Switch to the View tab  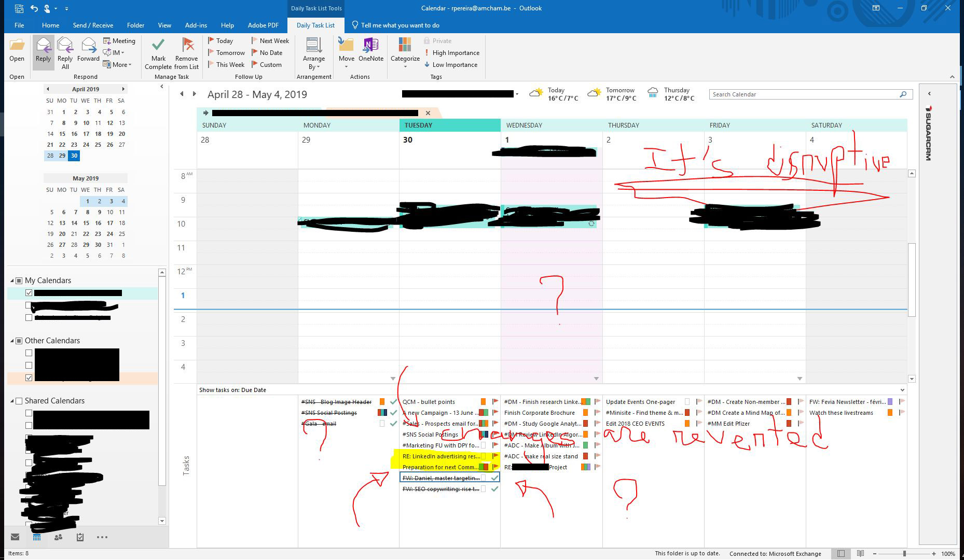click(164, 25)
